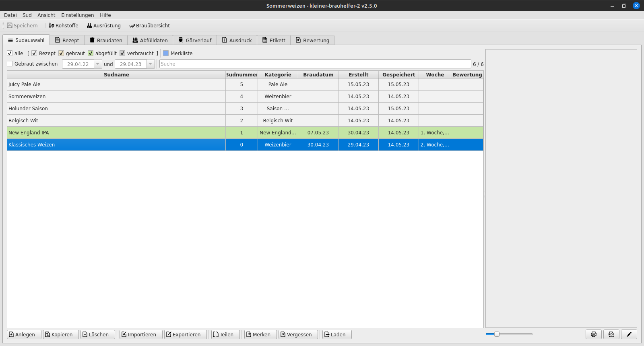Click the Löschen delete button
This screenshot has width=644, height=346.
pos(97,334)
